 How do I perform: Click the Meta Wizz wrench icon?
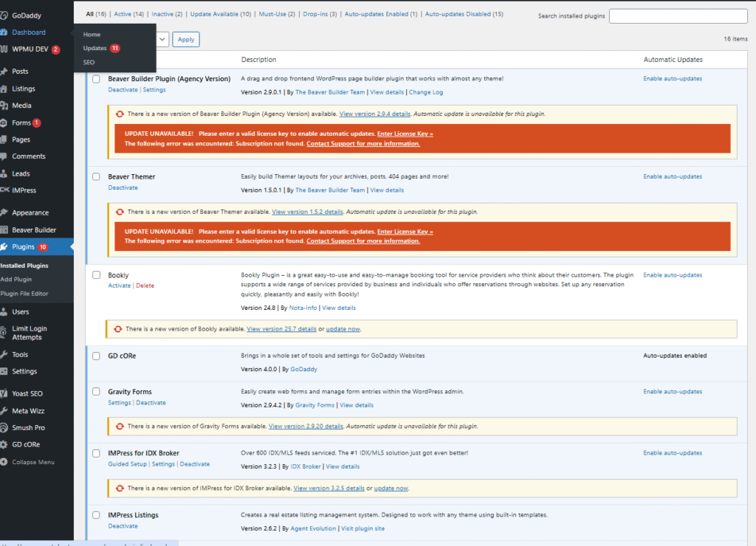pyautogui.click(x=4, y=411)
